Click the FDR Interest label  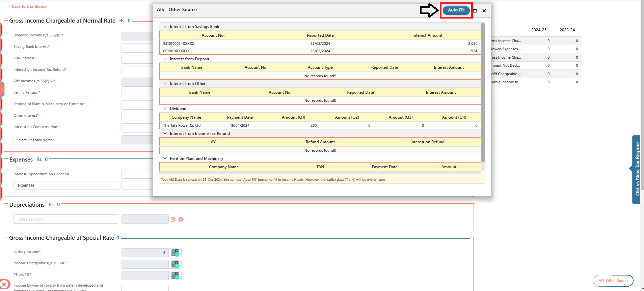coord(25,58)
